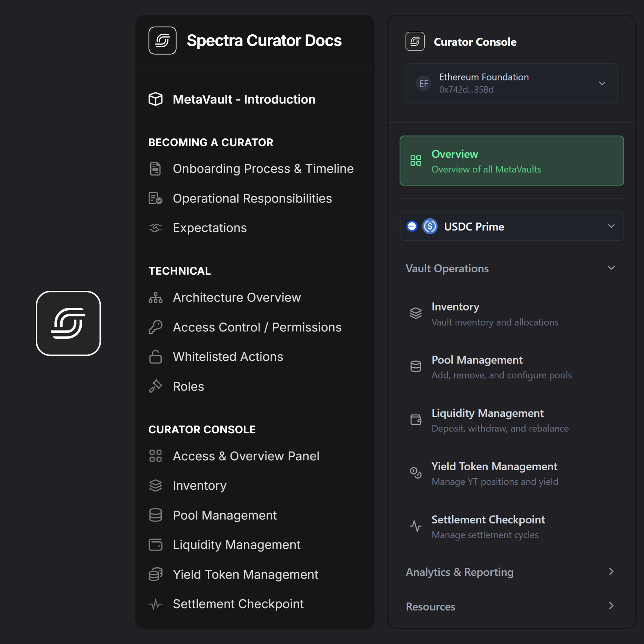The width and height of the screenshot is (644, 644).
Task: Collapse the Vault Operations section
Action: click(x=611, y=268)
